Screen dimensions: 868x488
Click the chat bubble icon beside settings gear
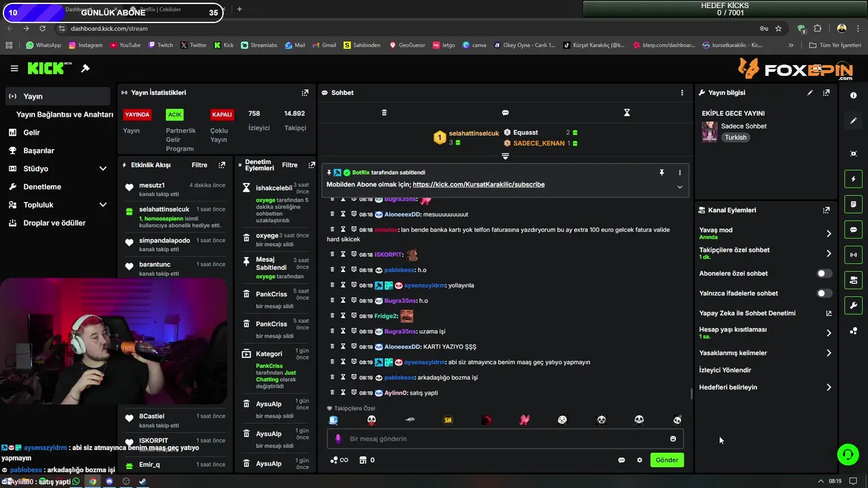(x=621, y=460)
